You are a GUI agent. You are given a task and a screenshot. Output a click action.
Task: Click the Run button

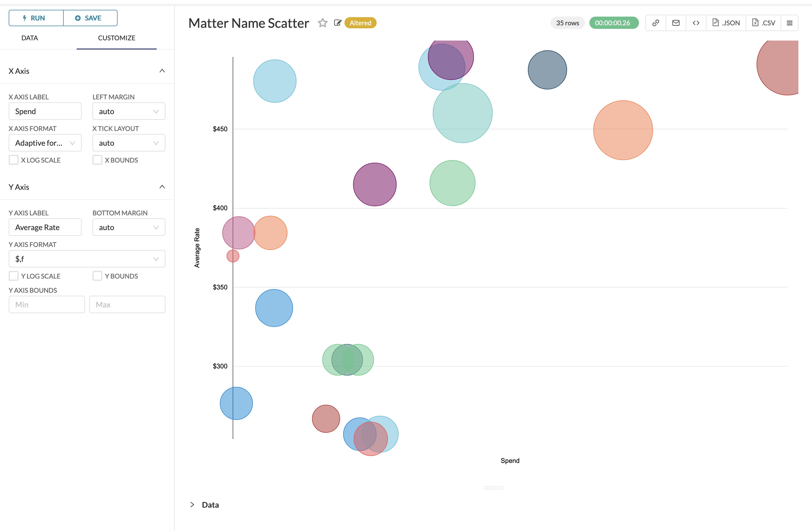pyautogui.click(x=35, y=18)
